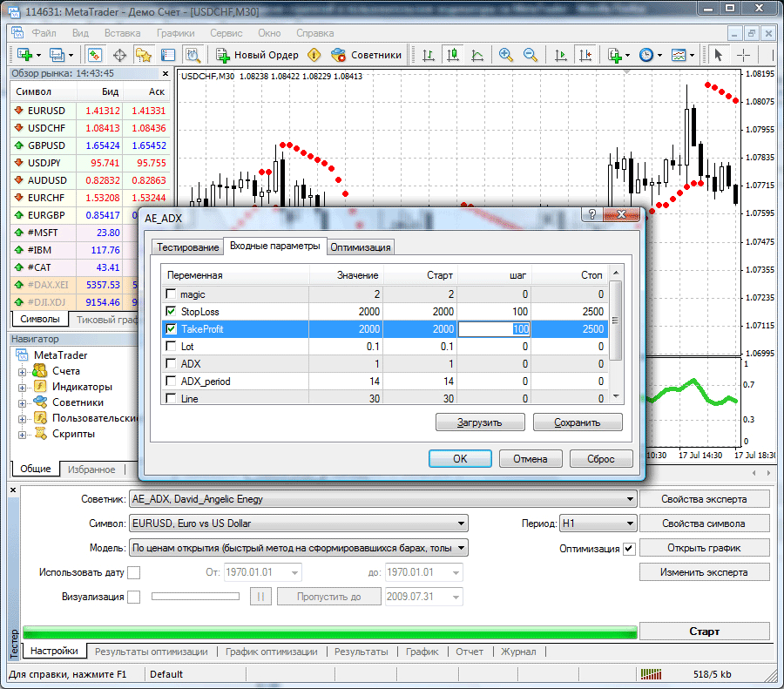Viewport: 784px width, 689px height.
Task: Expand the Индикаторы tree node
Action: click(x=22, y=388)
